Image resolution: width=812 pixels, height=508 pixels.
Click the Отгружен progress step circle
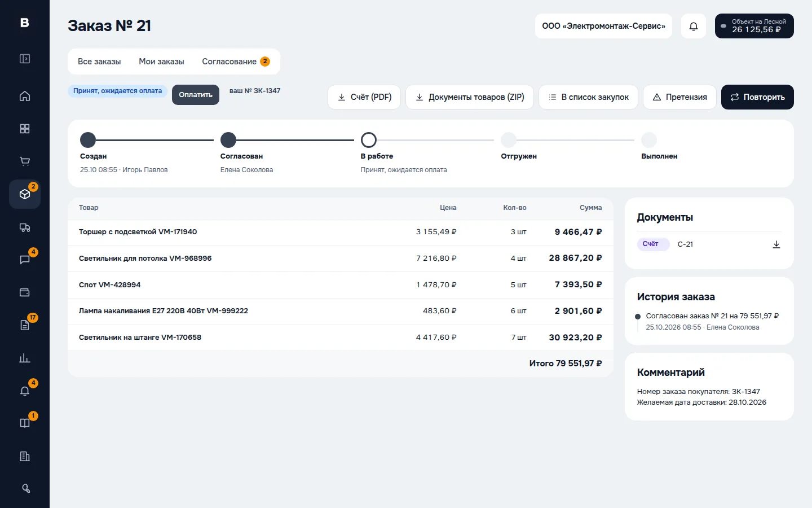pyautogui.click(x=509, y=140)
